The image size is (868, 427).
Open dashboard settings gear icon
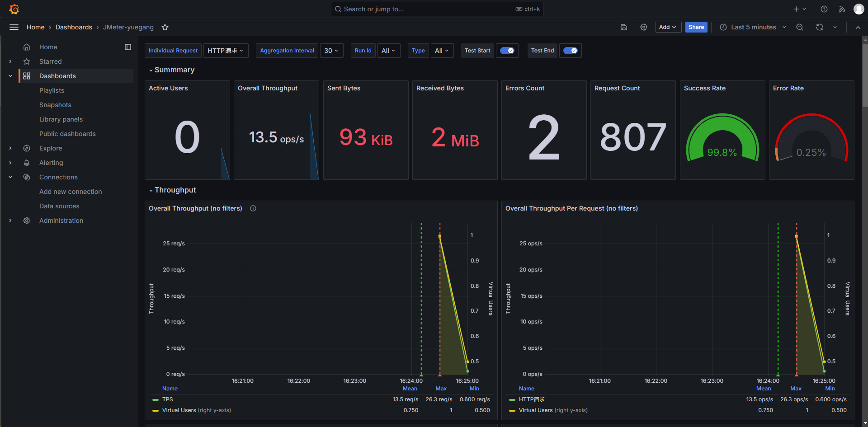pyautogui.click(x=644, y=27)
